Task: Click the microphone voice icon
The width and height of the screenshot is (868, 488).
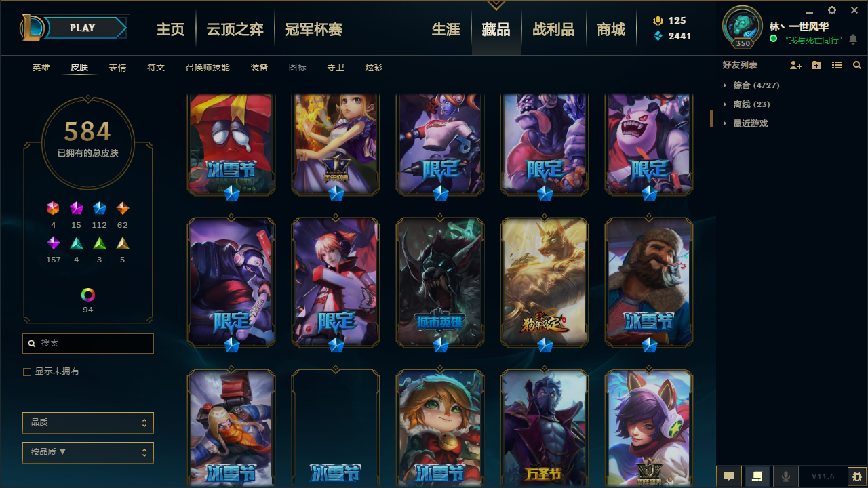Action: click(786, 476)
